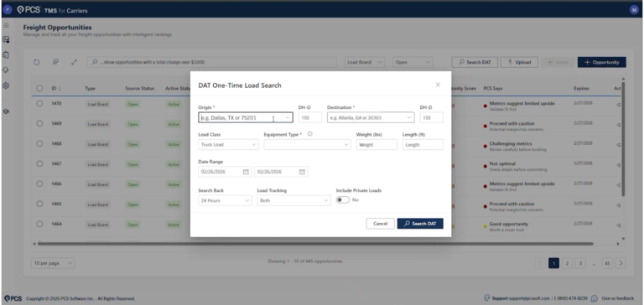Click the PCS footer logo
Image resolution: width=644 pixels, height=305 pixels.
click(x=13, y=298)
